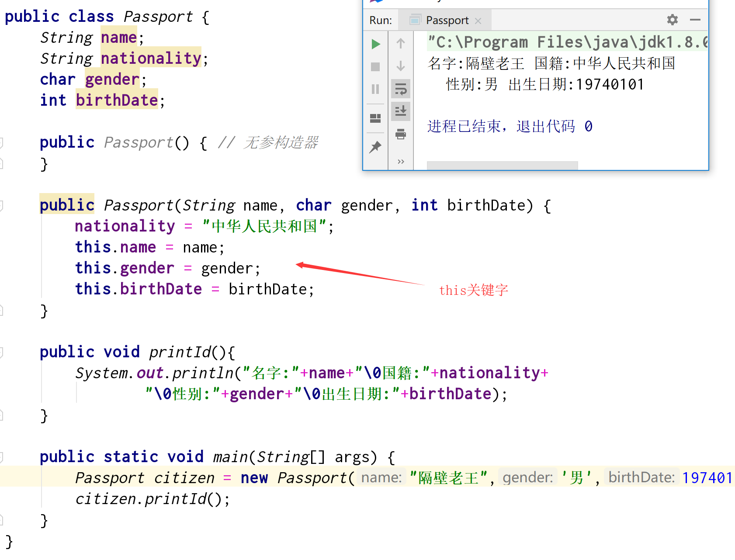The height and width of the screenshot is (560, 735).
Task: Collapse the printId method fold marker
Action: click(x=2, y=352)
